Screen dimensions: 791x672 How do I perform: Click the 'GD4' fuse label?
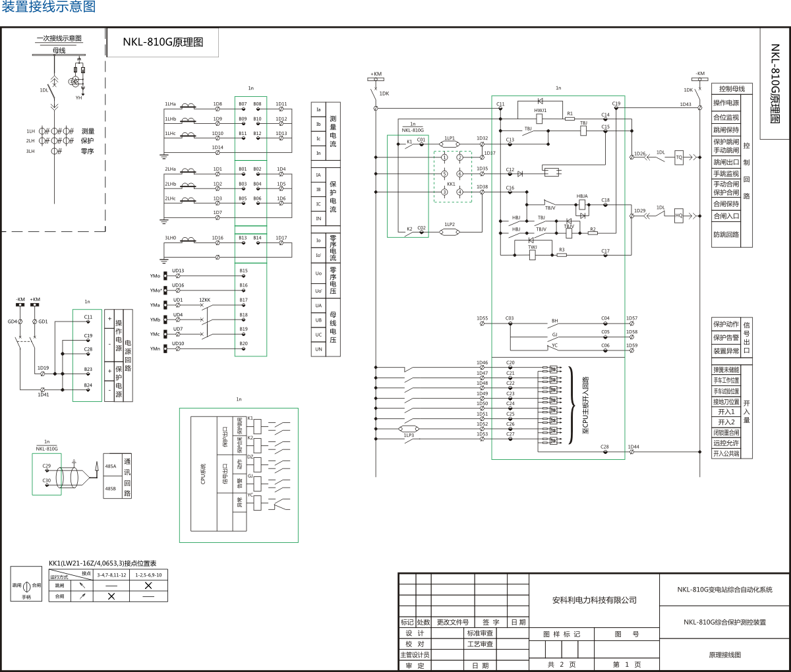click(x=13, y=322)
